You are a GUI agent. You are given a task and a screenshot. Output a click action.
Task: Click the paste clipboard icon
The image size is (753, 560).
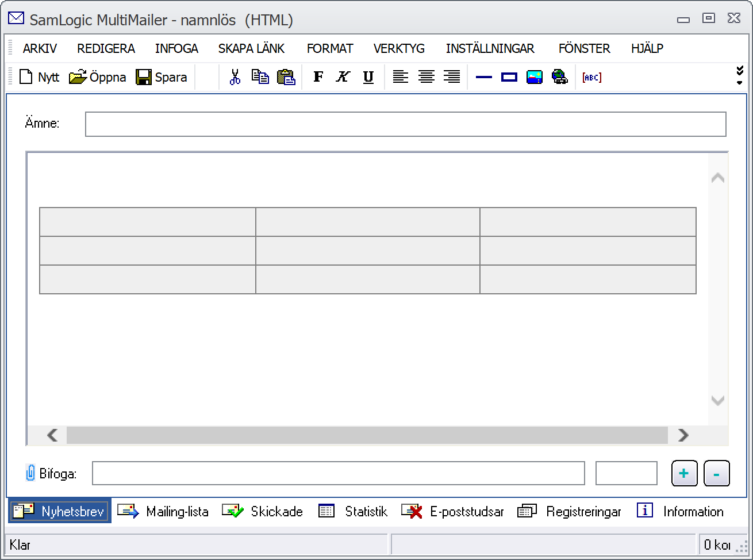(x=286, y=77)
